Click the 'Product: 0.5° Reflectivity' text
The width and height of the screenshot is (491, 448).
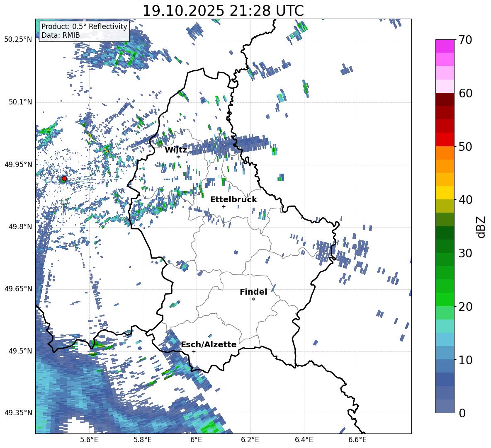84,26
